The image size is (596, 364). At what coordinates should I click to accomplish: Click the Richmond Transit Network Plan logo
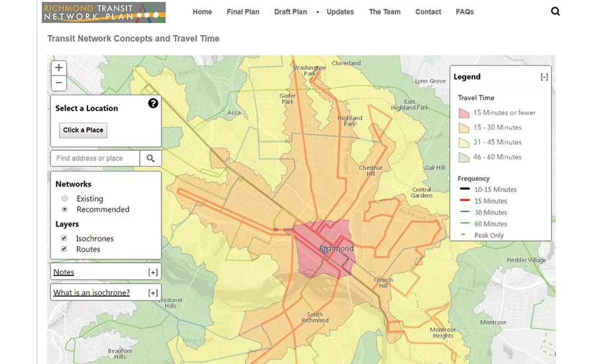[x=104, y=12]
